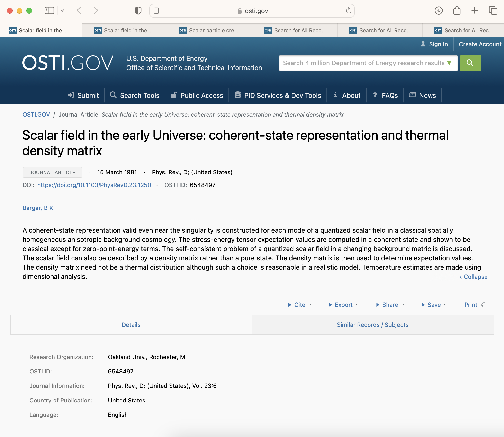Click 'Phys. Rev., D; (United States), Vol. 23:6' text
Viewport: 504px width, 437px height.
162,386
